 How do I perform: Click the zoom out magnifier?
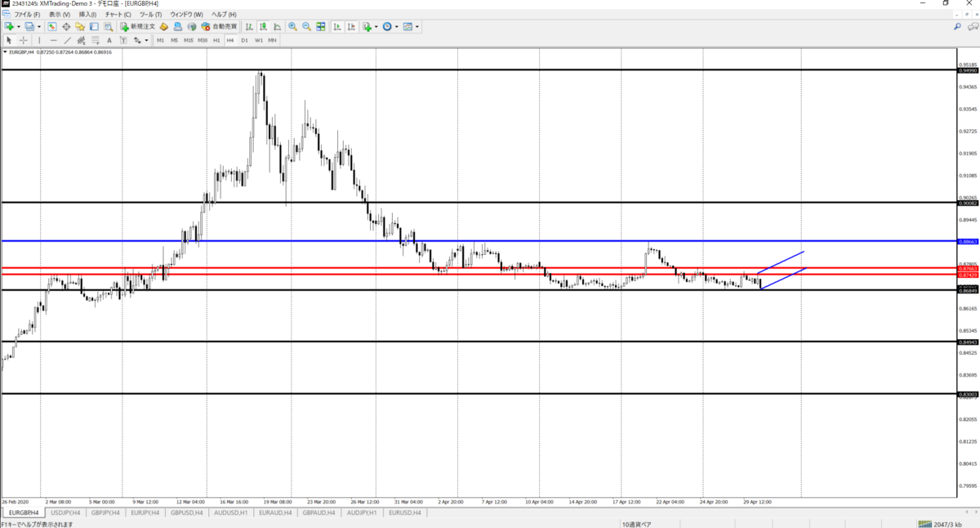(x=306, y=26)
